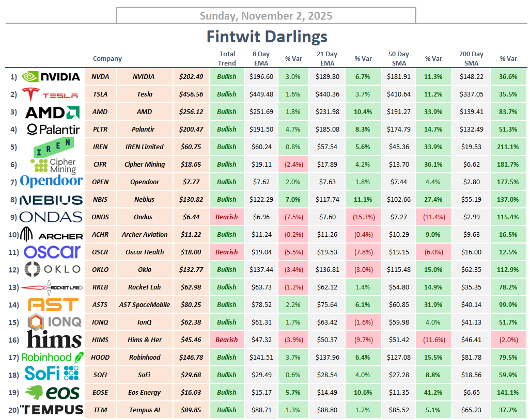Select the AMD price cell $256.12
Viewport: 530px width, 420px height.
pos(191,112)
